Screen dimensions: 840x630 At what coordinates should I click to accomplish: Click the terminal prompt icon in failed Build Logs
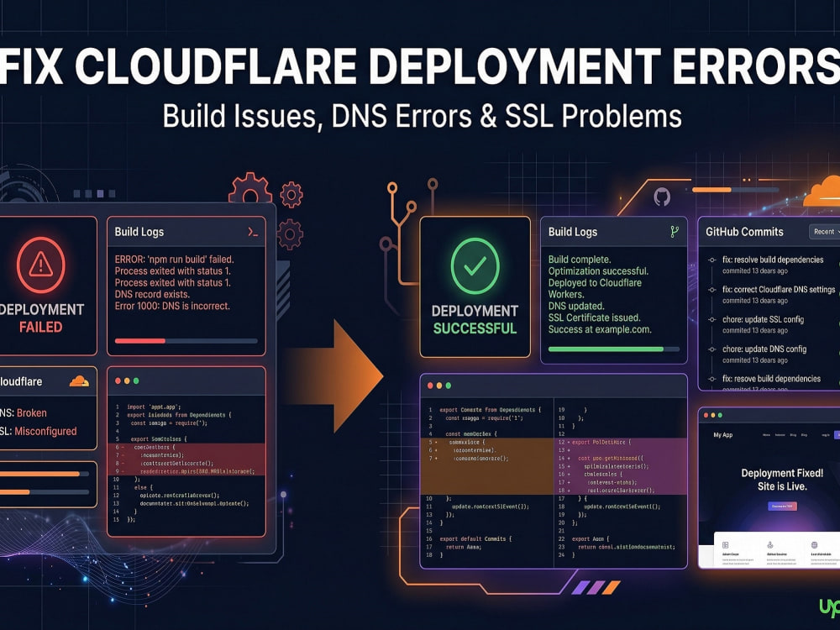[x=253, y=232]
